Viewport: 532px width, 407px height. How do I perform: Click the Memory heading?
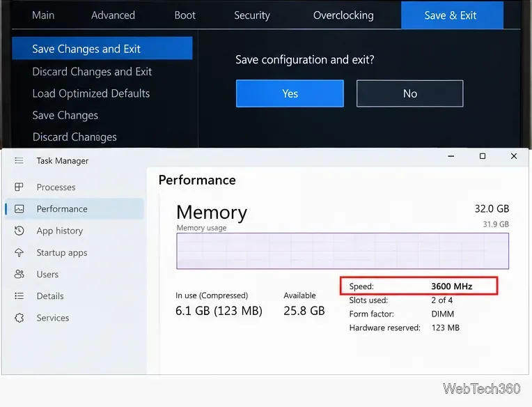pos(212,213)
